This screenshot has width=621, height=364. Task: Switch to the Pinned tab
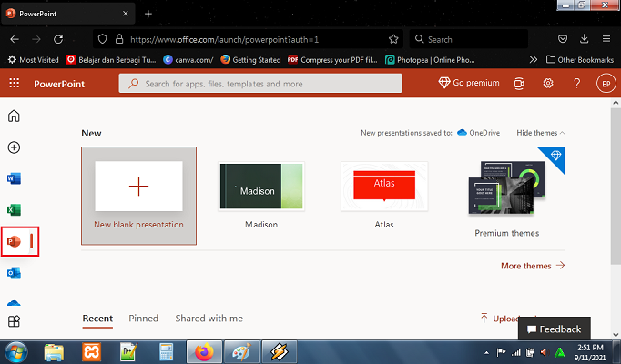(143, 318)
